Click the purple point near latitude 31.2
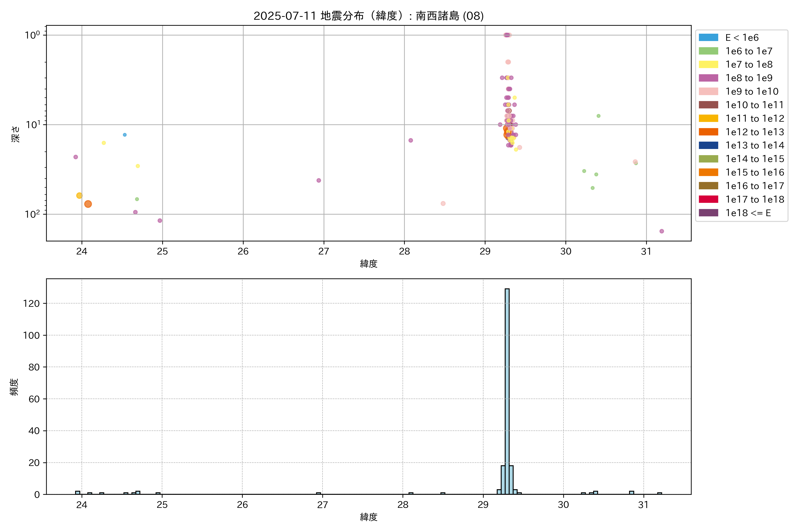 tap(662, 231)
